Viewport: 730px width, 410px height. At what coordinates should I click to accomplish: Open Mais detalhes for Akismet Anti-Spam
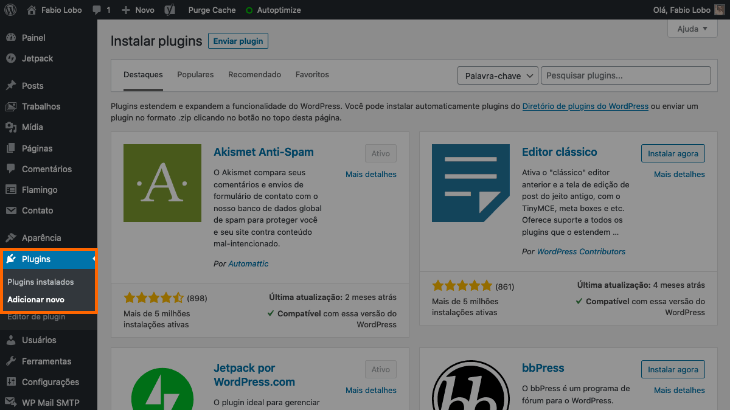coord(371,174)
